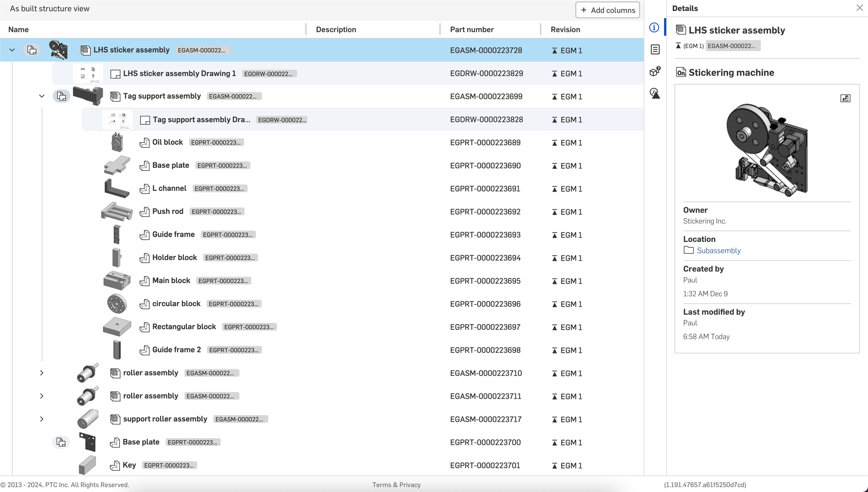Click the Main block thumbnail image
Screen dimensions: 868x492
click(117, 281)
